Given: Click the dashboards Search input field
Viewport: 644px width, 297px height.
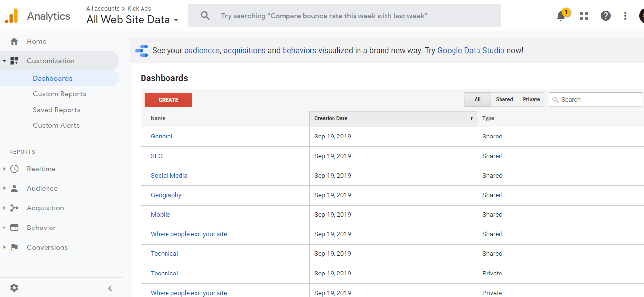Looking at the screenshot, I should click(595, 99).
